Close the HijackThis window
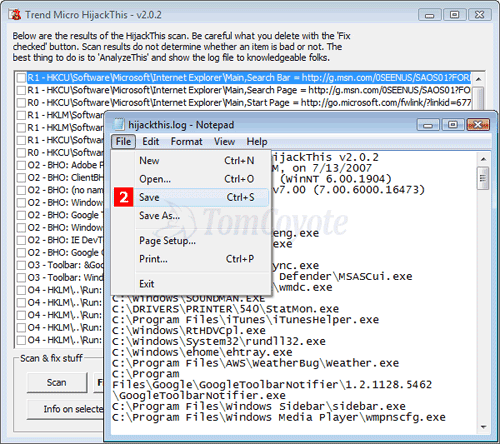Image resolution: width=500 pixels, height=444 pixels. pos(480,15)
